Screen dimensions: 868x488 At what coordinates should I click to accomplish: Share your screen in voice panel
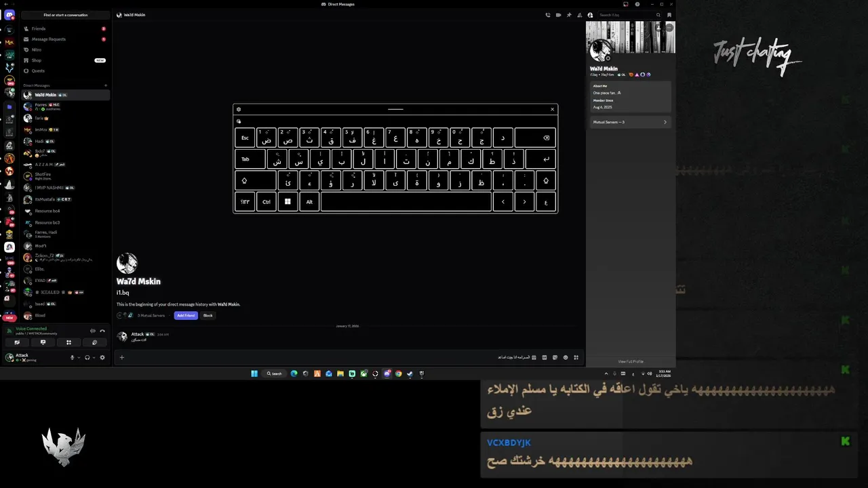[x=43, y=342]
